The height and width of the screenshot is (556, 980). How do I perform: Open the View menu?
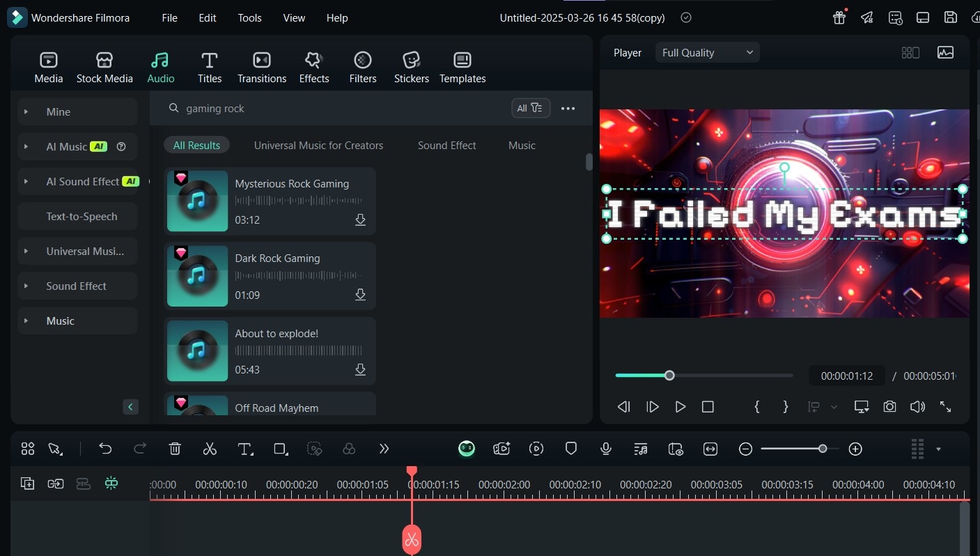tap(294, 18)
